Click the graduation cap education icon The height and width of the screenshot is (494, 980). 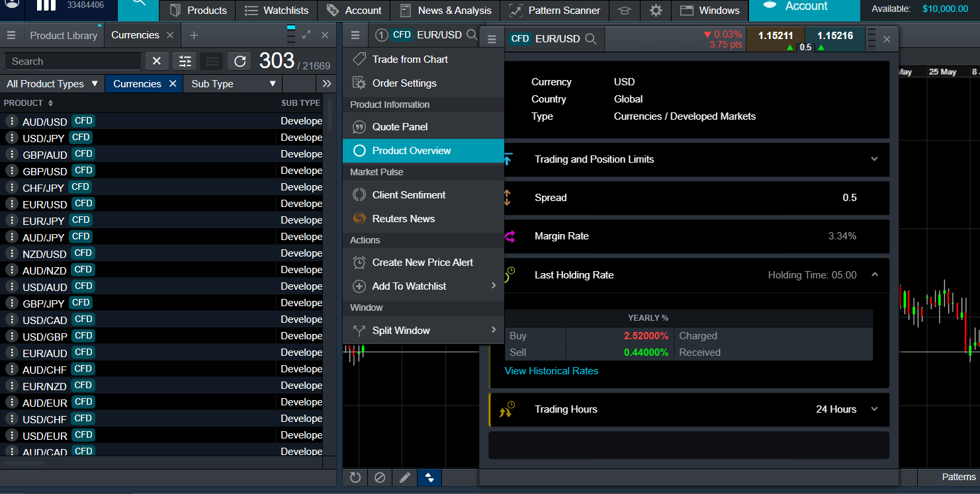coord(624,11)
